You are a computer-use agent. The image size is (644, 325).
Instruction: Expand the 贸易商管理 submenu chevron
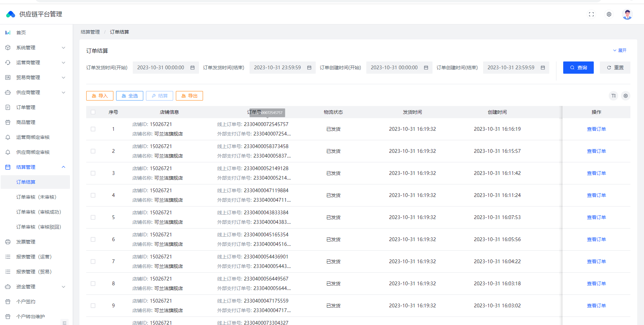point(63,77)
